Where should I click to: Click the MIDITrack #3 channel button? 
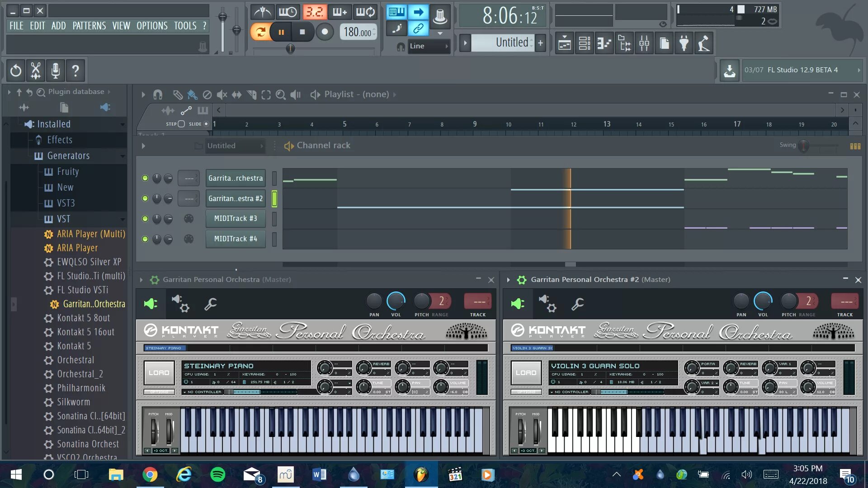pos(236,219)
